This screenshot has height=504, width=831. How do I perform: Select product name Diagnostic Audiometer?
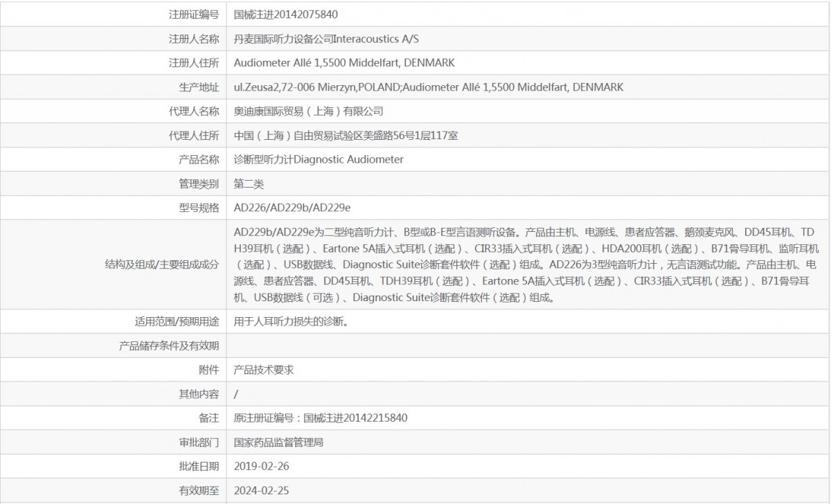319,159
